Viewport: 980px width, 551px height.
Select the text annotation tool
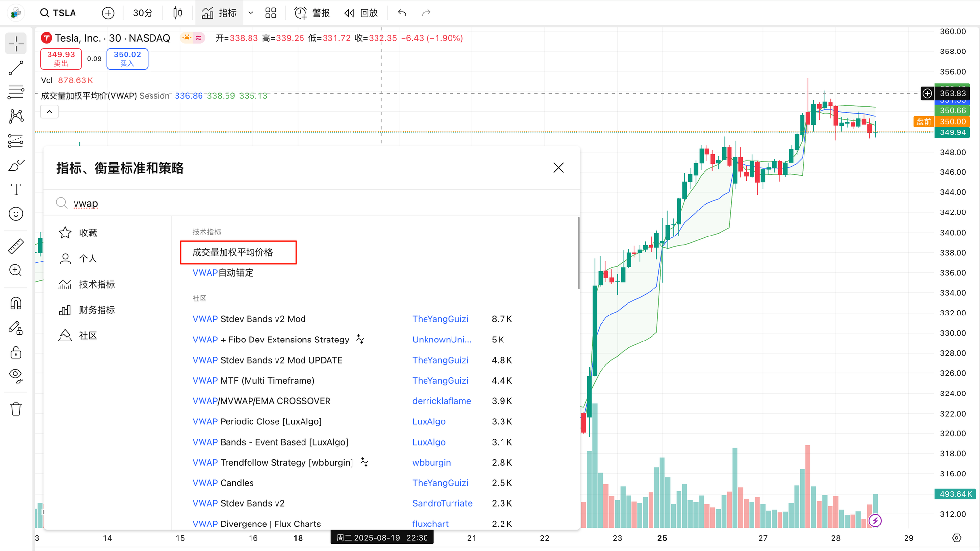(x=16, y=189)
